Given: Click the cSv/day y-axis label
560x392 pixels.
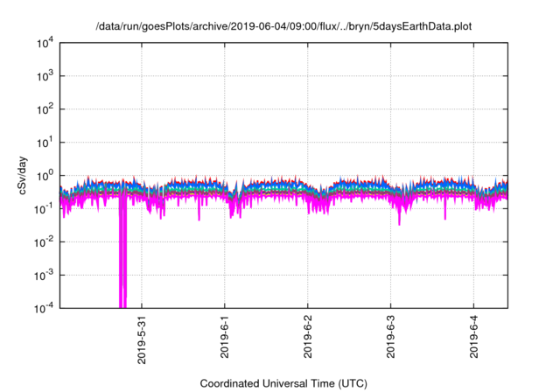Looking at the screenshot, I should pyautogui.click(x=22, y=175).
